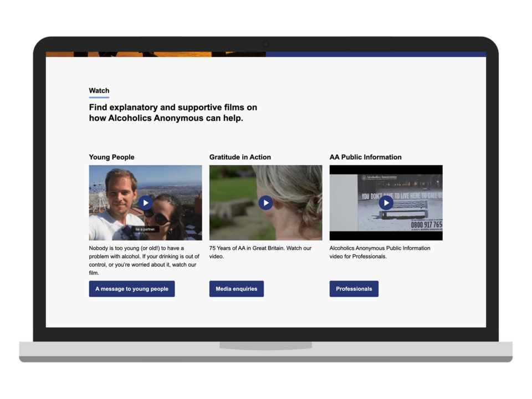Click the 'Gratitude in Action' heading
Screen dimensions: 532x399
(x=240, y=157)
